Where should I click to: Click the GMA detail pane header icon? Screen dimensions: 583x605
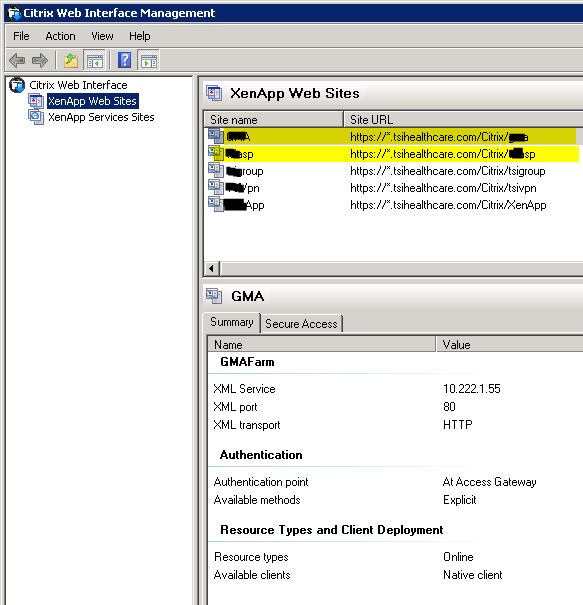point(214,296)
